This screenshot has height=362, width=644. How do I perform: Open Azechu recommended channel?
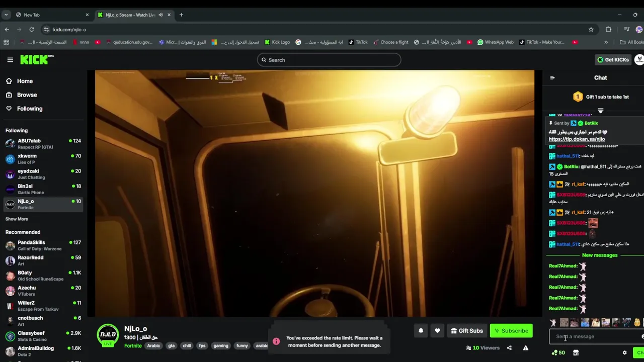(43, 291)
